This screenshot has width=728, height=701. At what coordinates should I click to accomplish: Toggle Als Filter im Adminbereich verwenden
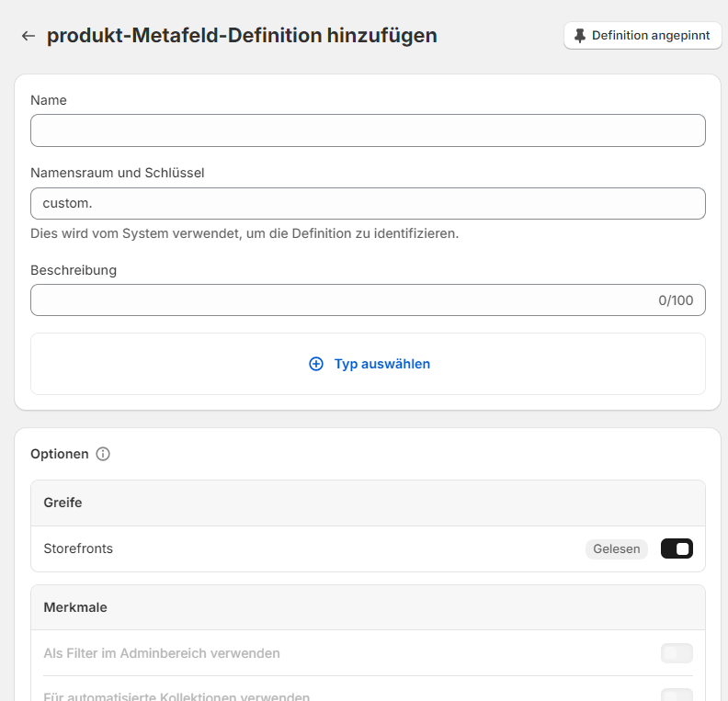point(677,653)
